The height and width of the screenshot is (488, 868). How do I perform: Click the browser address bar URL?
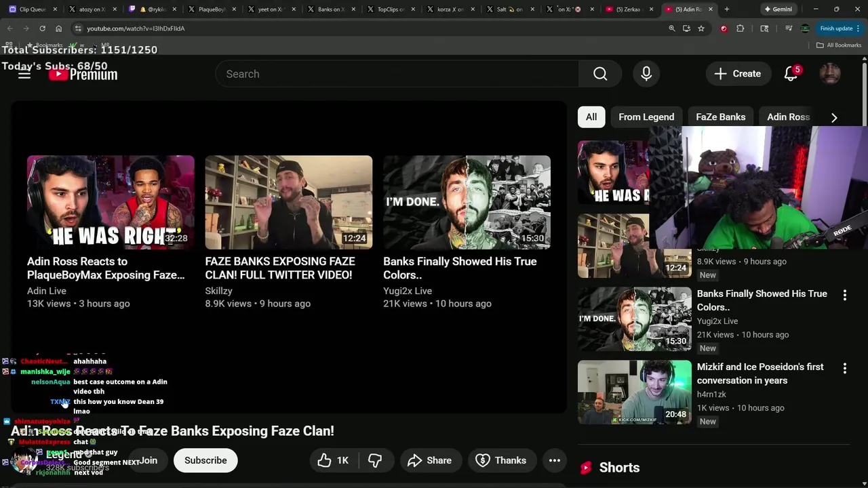(x=136, y=28)
